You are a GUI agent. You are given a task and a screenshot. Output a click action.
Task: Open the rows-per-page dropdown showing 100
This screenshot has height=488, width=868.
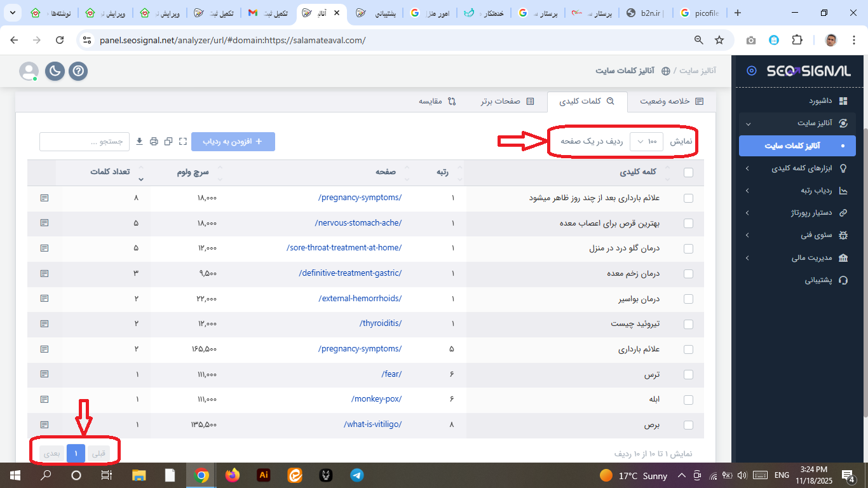tap(646, 142)
